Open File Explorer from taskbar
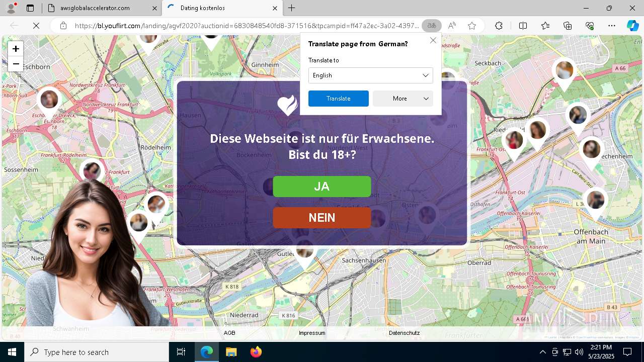This screenshot has width=644, height=362. coord(231,352)
